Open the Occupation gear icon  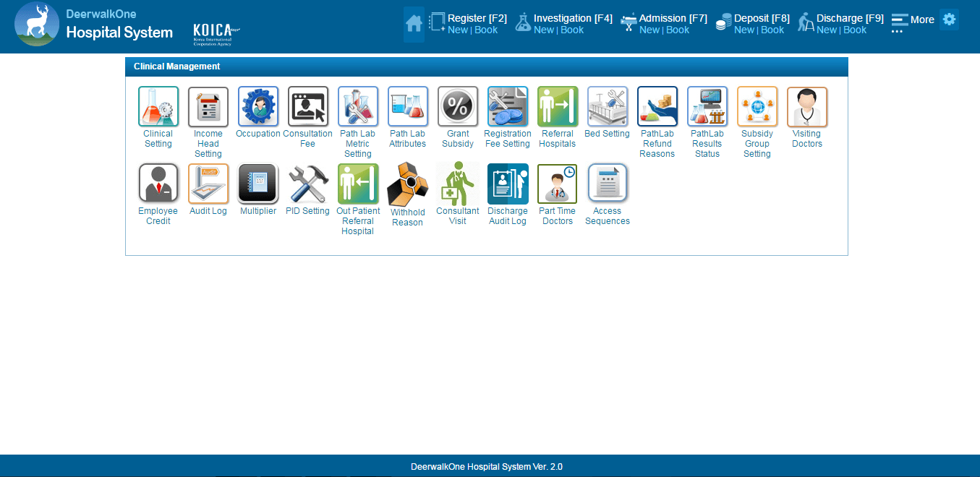(x=258, y=107)
